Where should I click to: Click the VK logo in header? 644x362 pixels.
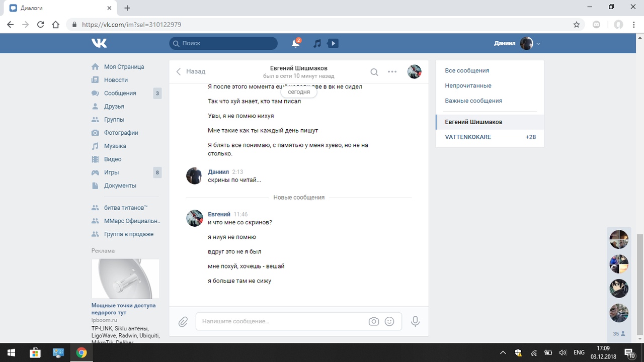coord(99,43)
